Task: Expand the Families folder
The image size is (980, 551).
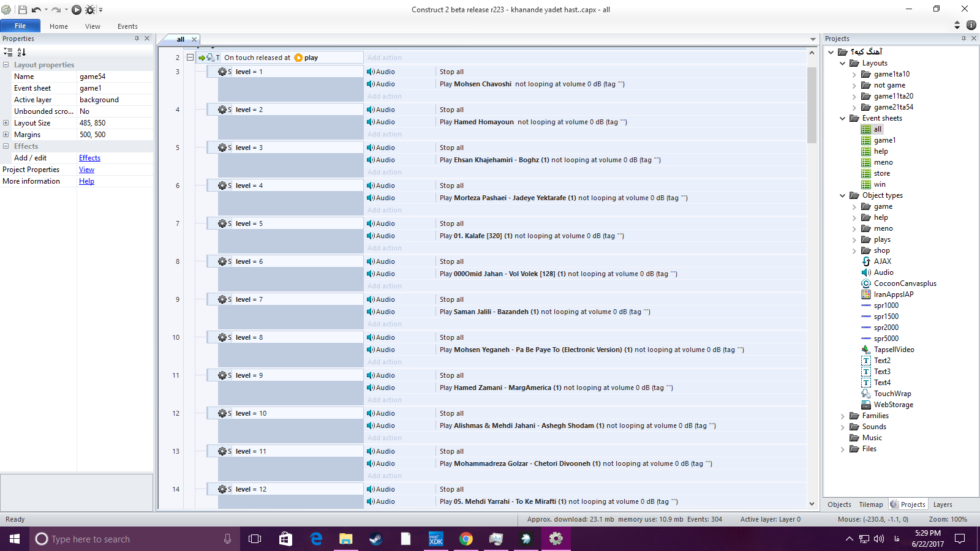Action: (843, 416)
